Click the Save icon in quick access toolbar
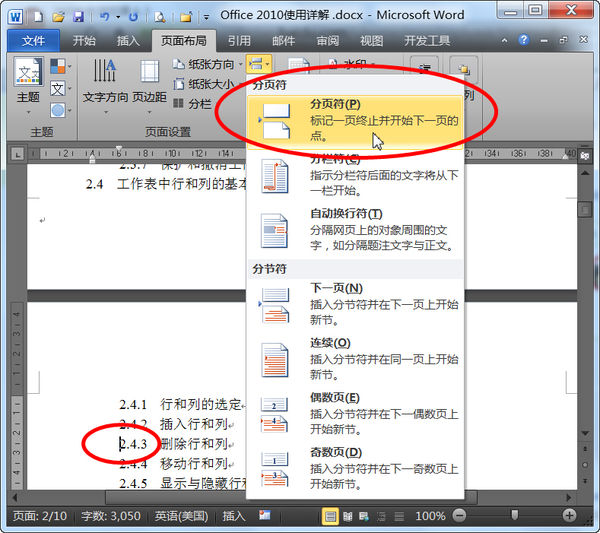The image size is (600, 533). click(x=78, y=17)
